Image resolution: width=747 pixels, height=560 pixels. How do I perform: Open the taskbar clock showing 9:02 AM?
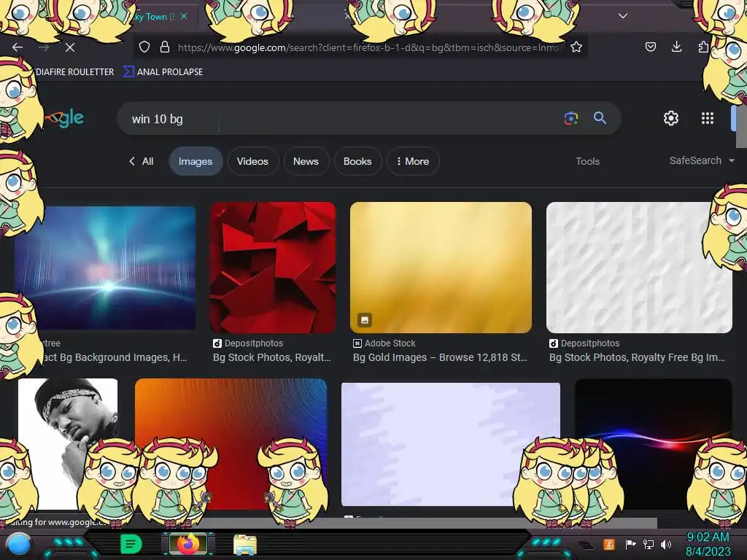coord(708,544)
